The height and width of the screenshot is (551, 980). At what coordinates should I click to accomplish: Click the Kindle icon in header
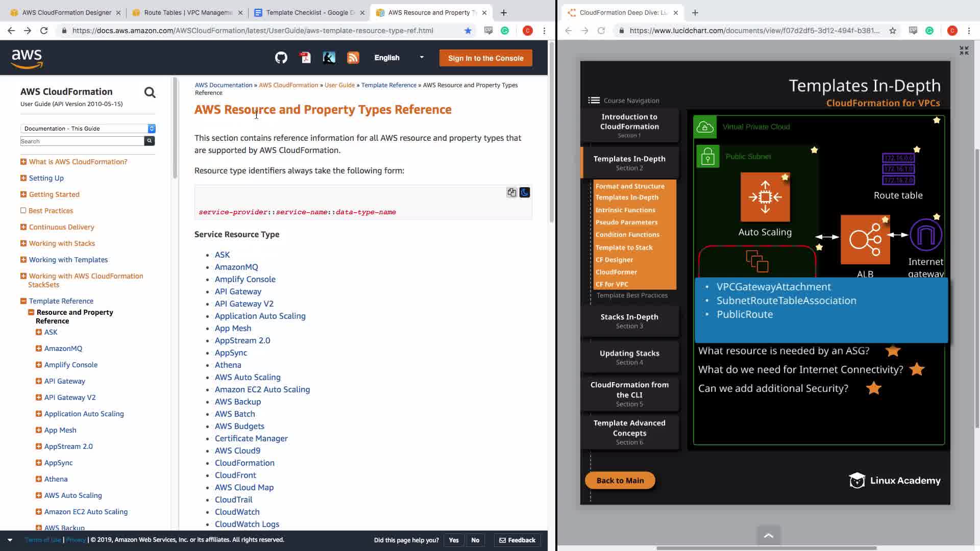(329, 58)
